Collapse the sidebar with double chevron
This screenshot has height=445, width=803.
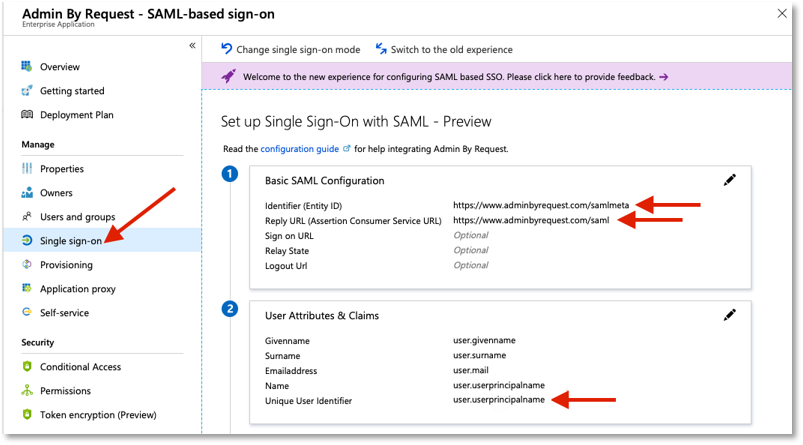[x=192, y=45]
